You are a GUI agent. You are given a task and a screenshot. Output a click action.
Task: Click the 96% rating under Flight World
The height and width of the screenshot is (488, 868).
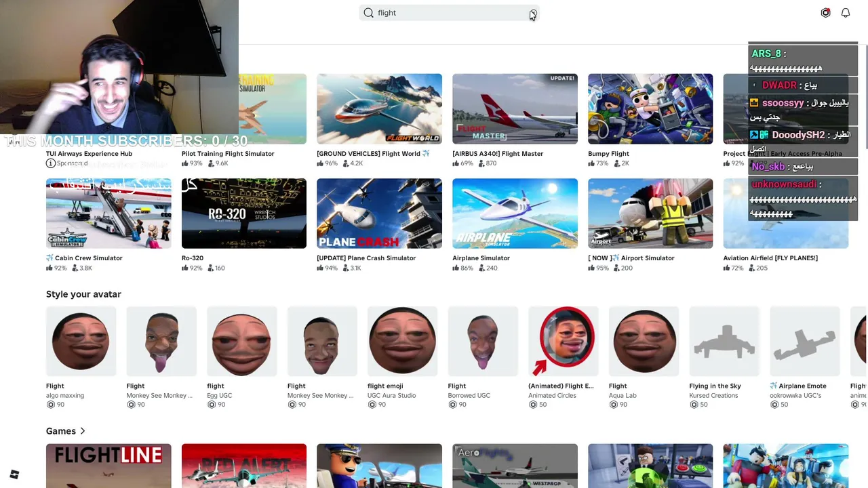pyautogui.click(x=327, y=163)
